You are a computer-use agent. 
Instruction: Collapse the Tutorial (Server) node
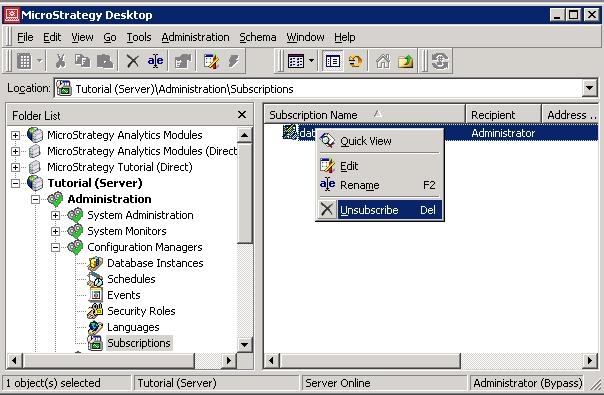point(15,183)
